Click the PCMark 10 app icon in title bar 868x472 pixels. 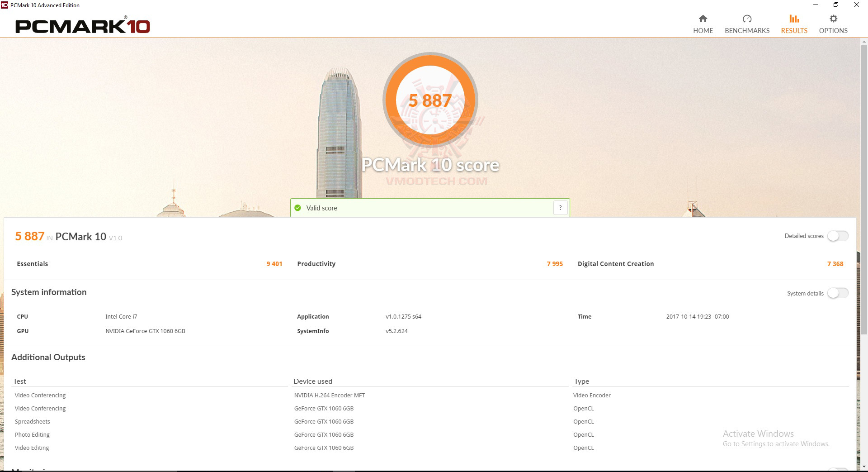click(x=5, y=5)
